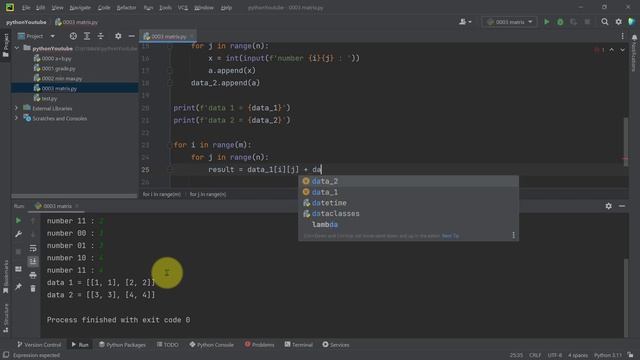
Task: Open file 0001 grade.py in project tree
Action: (x=54, y=69)
